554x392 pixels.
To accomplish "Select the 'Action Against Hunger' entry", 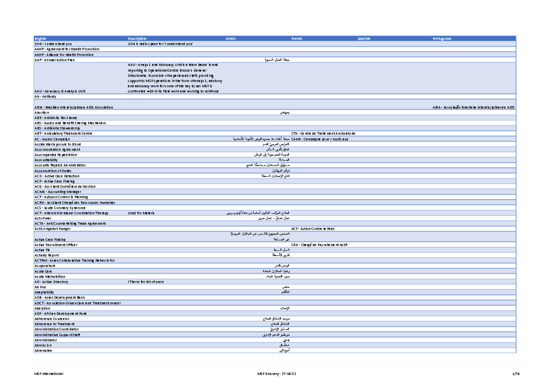I will tap(52, 229).
